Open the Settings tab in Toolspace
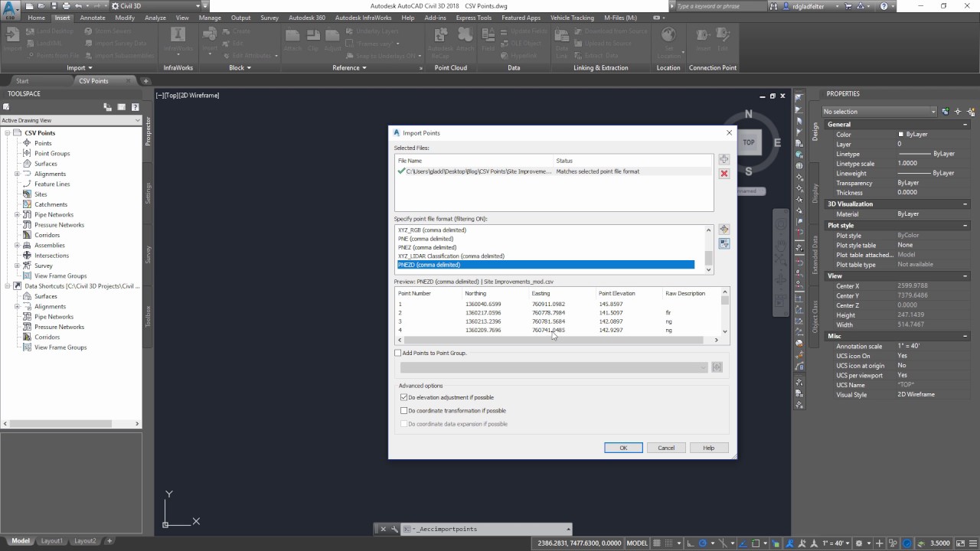The height and width of the screenshot is (551, 980). click(149, 193)
